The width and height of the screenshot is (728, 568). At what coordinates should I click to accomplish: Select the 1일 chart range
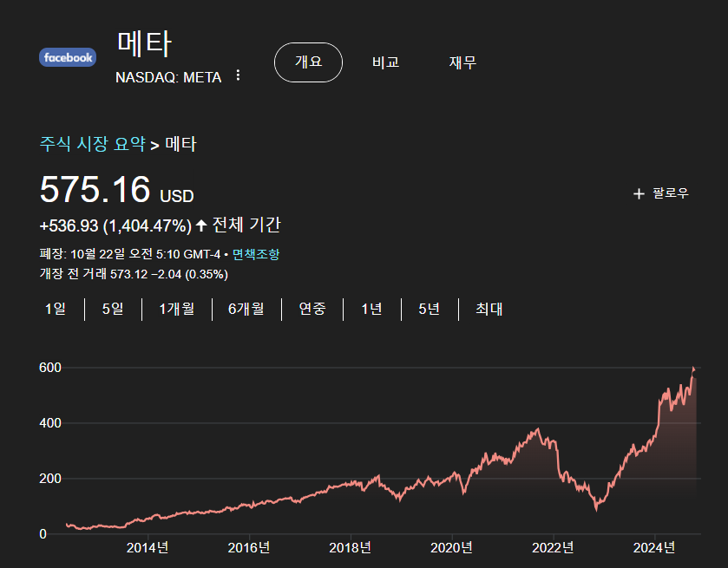[56, 309]
